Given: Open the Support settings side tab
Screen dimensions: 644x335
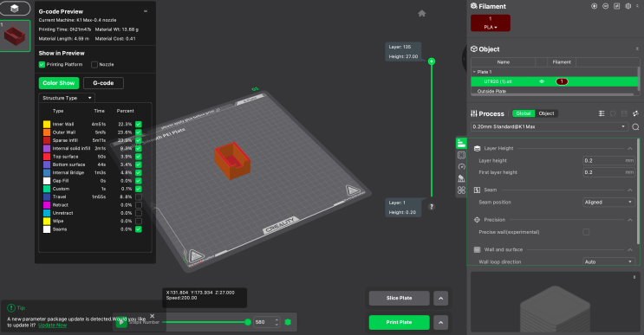Looking at the screenshot, I should pos(461,178).
